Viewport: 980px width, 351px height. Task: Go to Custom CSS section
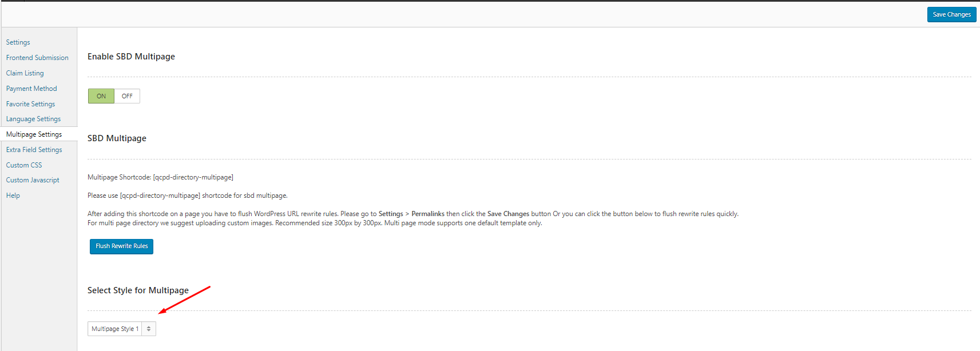(24, 165)
